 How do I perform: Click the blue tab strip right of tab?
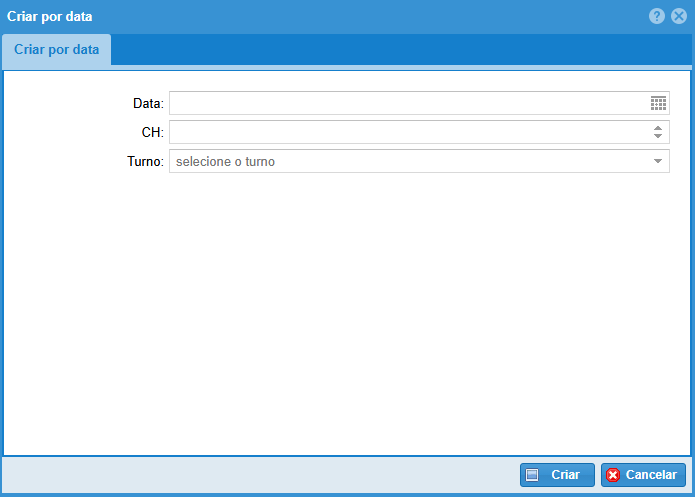tap(400, 50)
